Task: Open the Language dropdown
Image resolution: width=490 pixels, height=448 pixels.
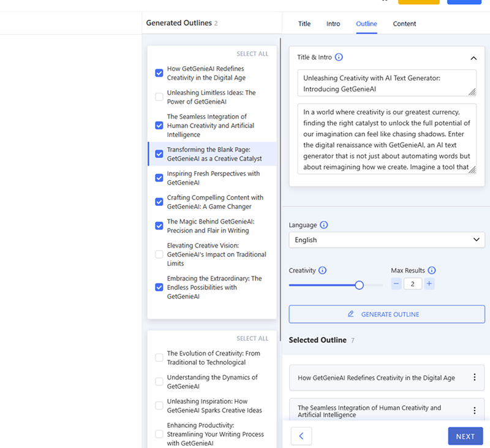Action: [x=387, y=240]
